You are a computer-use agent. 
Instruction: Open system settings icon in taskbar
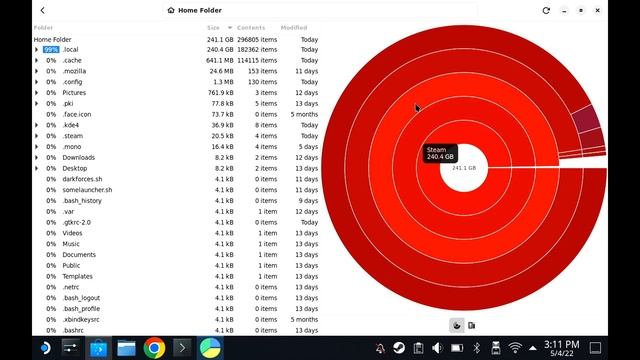click(71, 348)
